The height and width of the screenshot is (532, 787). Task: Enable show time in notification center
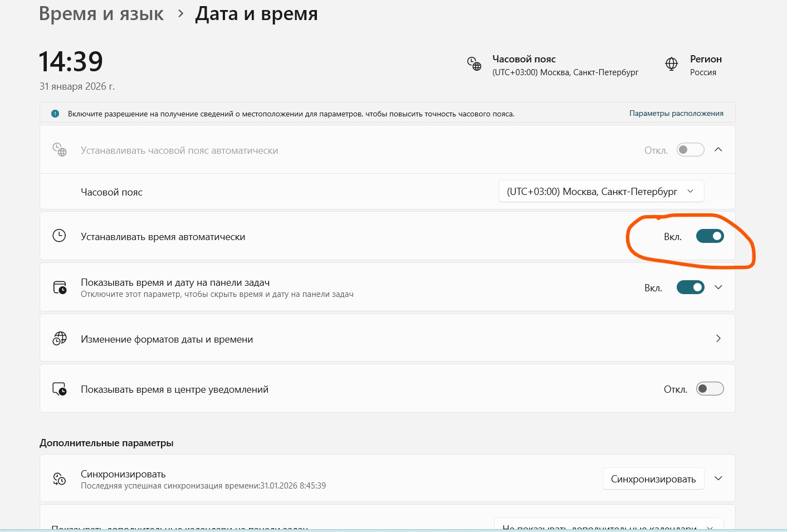click(x=710, y=389)
